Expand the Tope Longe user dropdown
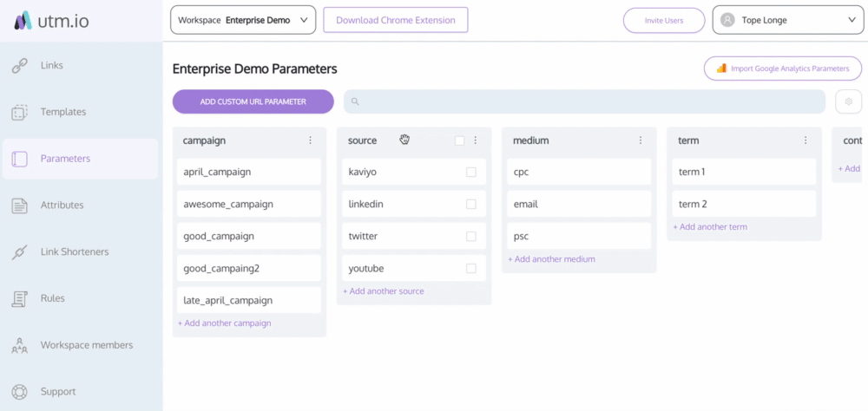 point(787,20)
